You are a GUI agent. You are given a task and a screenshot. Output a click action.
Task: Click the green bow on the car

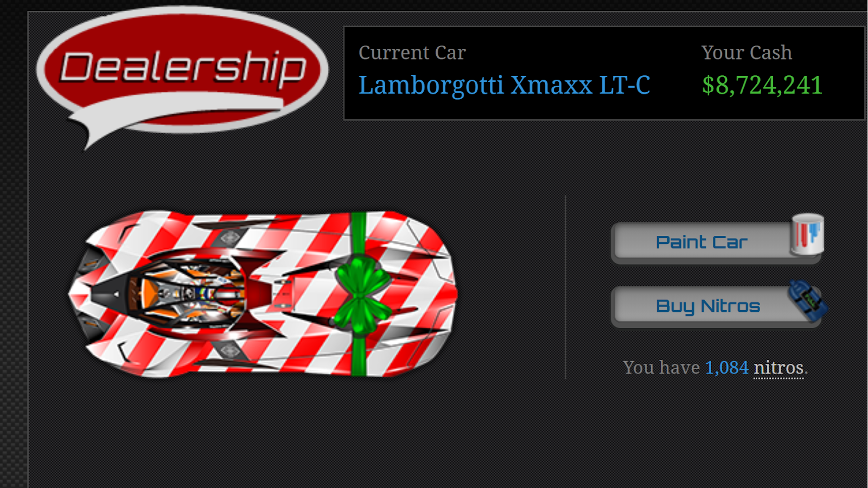click(362, 293)
